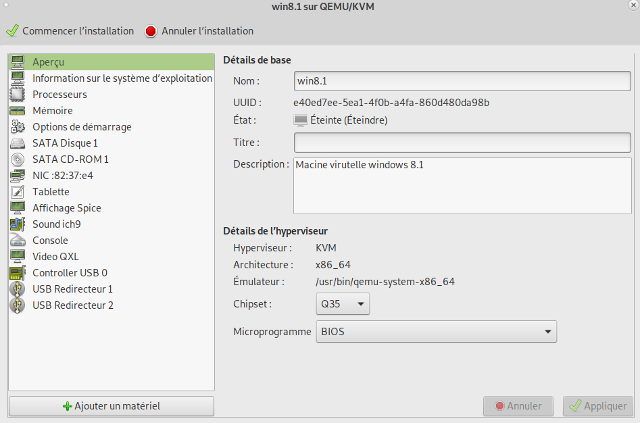
Task: Open the Microprogramme BIOS dropdown
Action: [436, 332]
